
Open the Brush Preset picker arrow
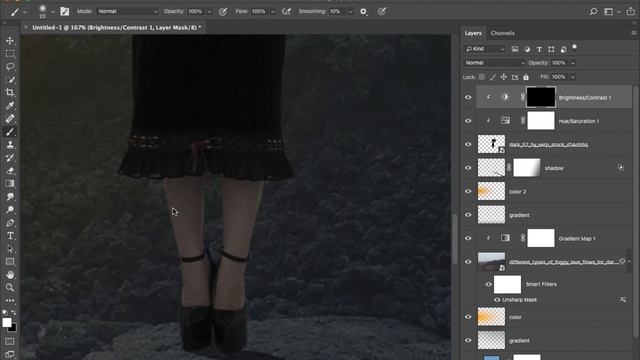(52, 11)
